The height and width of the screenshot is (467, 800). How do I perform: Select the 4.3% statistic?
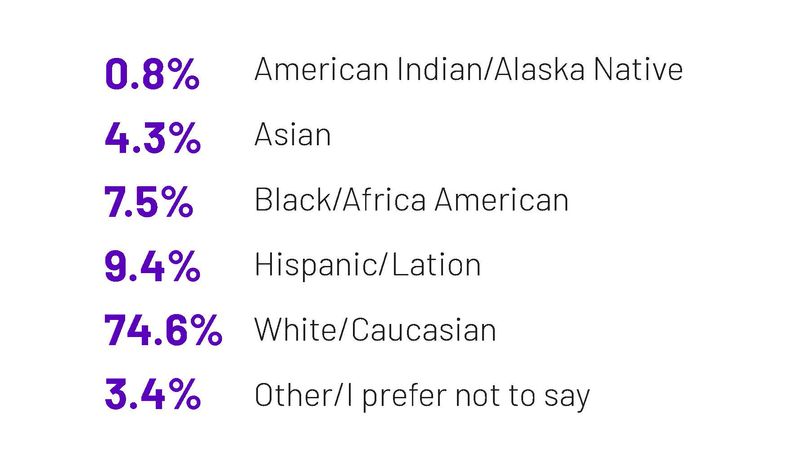pyautogui.click(x=152, y=138)
